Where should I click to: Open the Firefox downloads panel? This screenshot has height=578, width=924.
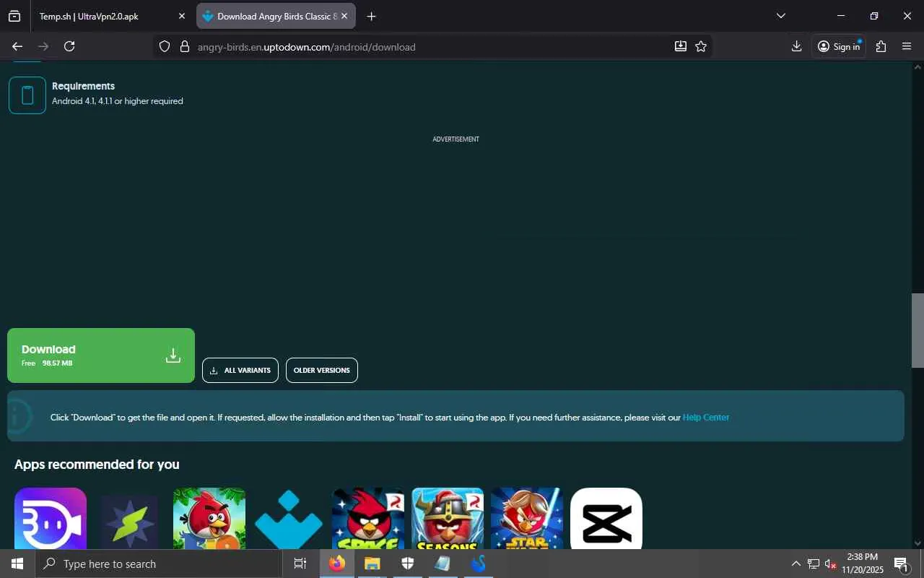[x=796, y=46]
